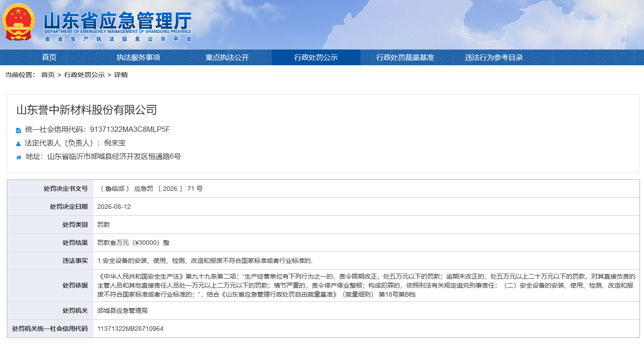Click the 当前位置 breadcrumb label

(20, 75)
